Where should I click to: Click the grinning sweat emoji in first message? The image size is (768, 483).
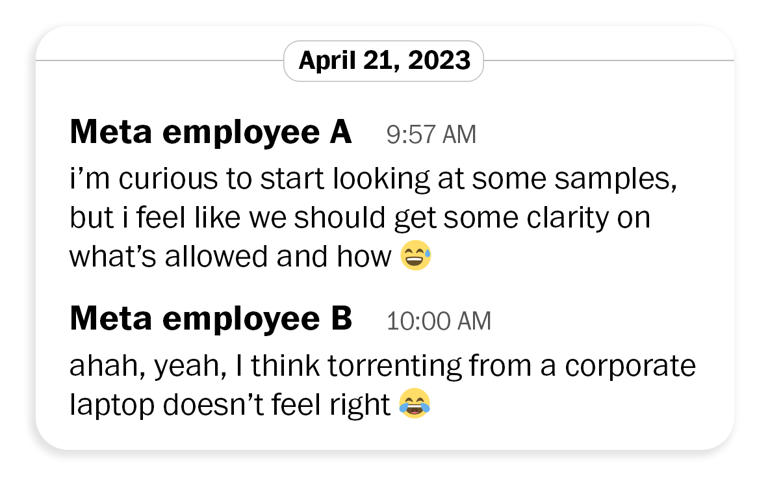415,257
